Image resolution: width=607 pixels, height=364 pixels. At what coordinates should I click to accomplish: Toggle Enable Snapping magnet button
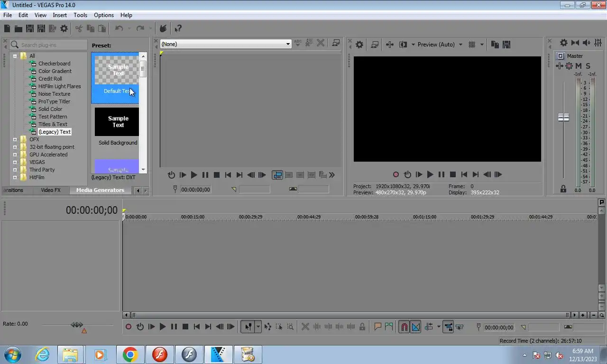(404, 327)
